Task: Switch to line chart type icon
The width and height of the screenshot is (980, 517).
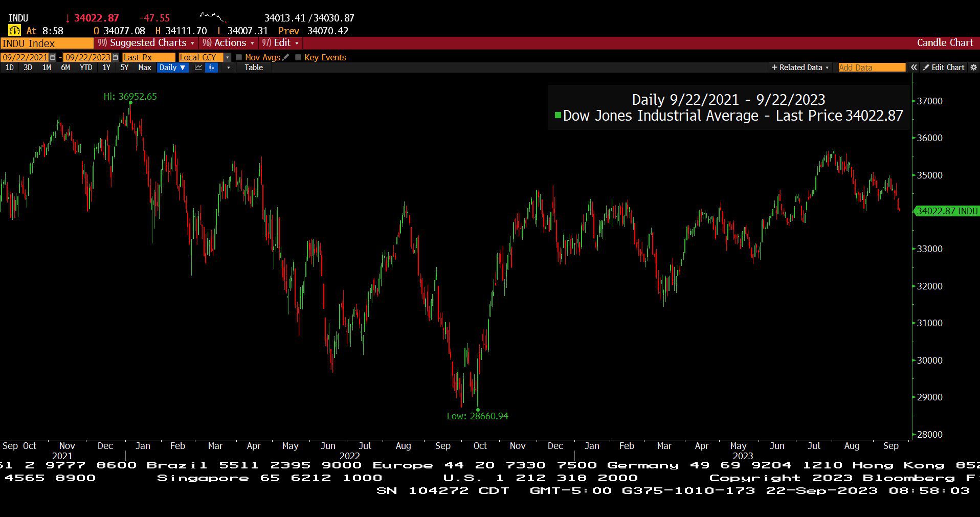Action: 198,68
